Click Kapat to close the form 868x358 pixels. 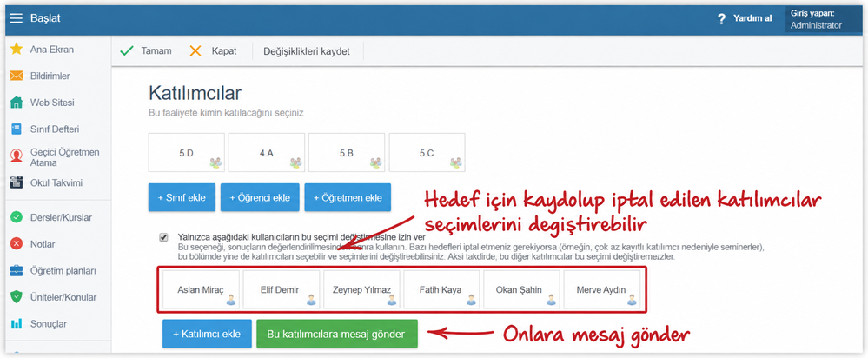point(213,51)
